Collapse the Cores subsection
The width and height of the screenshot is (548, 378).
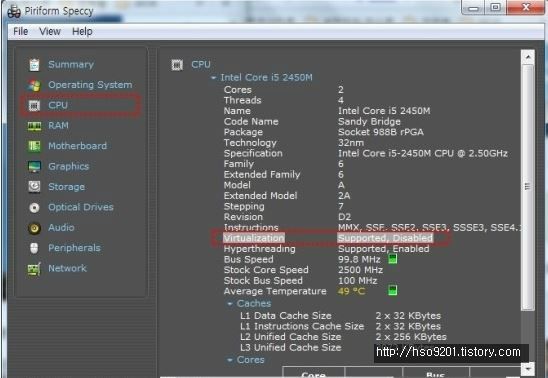pos(230,360)
